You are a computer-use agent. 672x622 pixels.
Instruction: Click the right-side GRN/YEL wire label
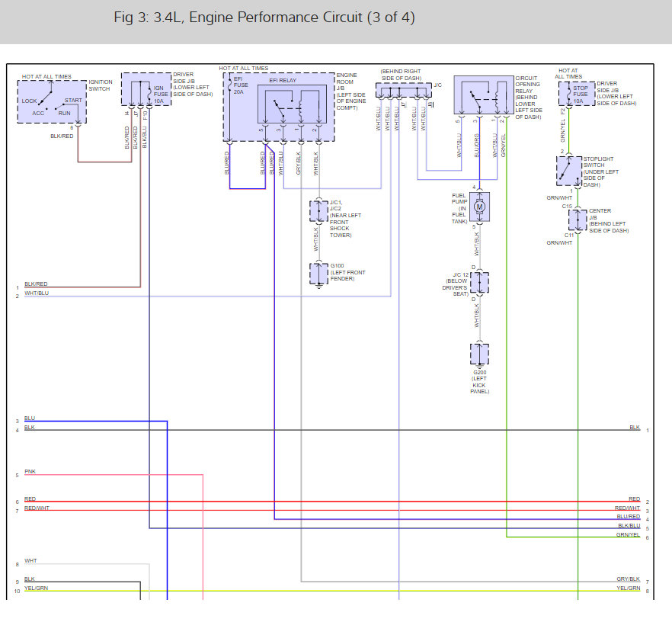[628, 535]
